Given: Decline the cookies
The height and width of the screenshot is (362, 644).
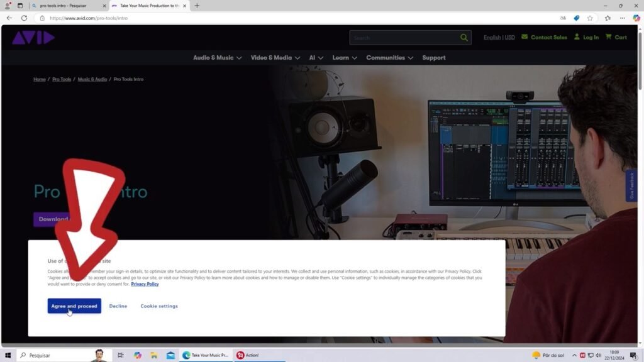Looking at the screenshot, I should 118,306.
